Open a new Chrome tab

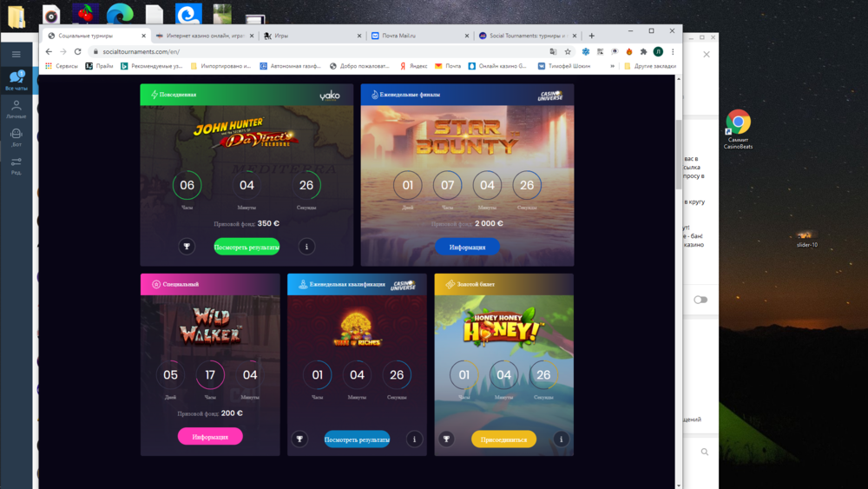click(x=592, y=36)
